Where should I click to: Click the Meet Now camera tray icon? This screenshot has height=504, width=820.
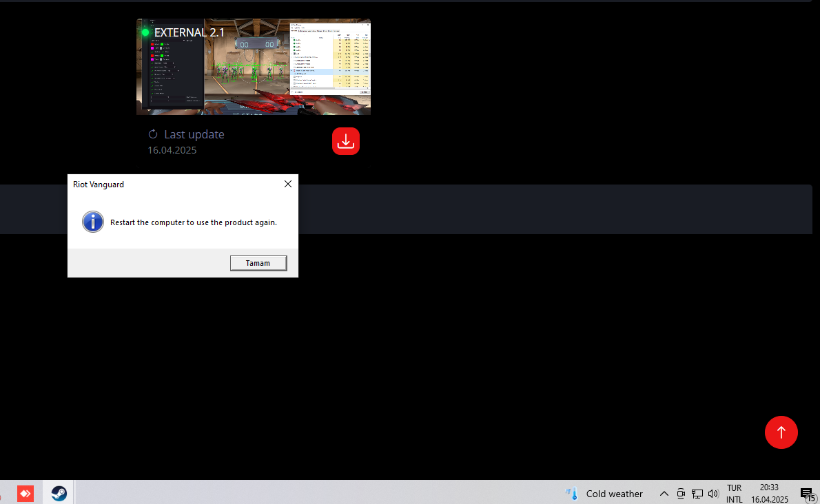tap(681, 494)
